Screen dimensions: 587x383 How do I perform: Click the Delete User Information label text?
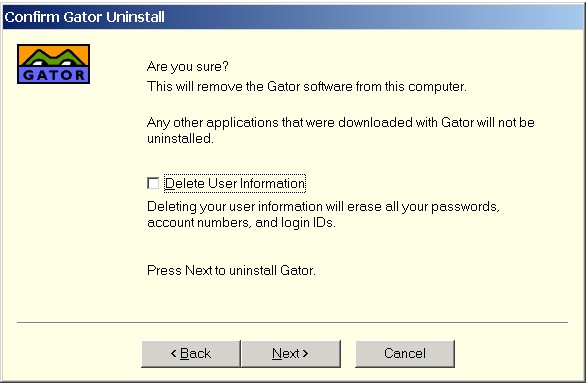(x=235, y=183)
